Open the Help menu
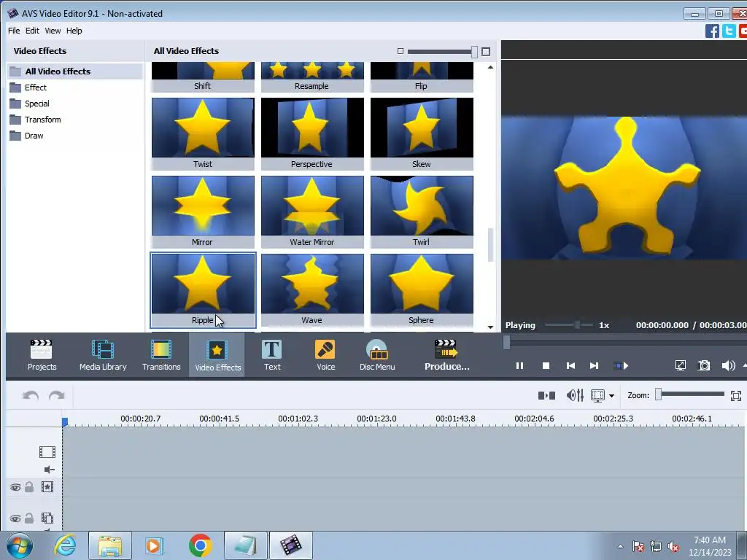Screen dimensions: 747x560 pyautogui.click(x=74, y=31)
